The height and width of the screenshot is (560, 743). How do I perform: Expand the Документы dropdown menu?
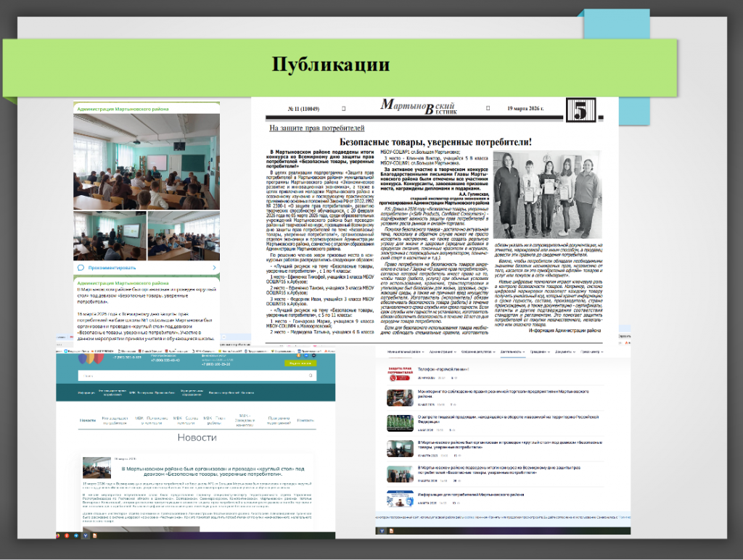[x=565, y=352]
